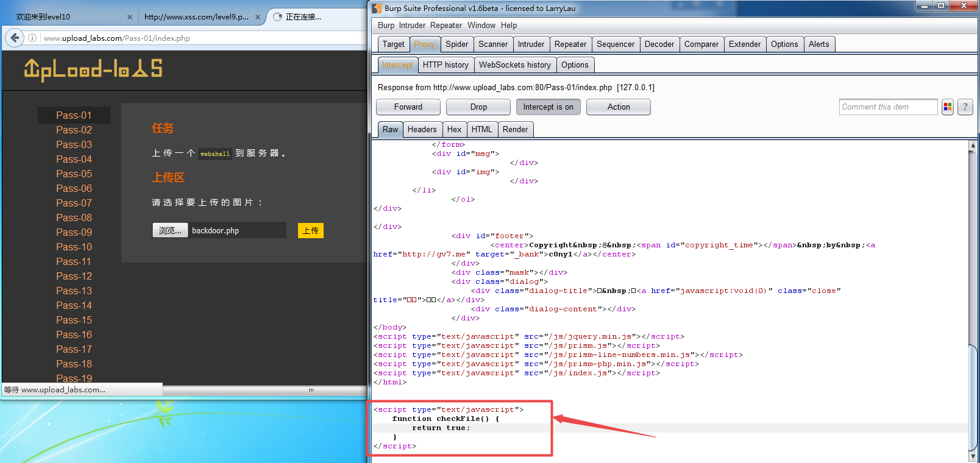Open the Window menu
The width and height of the screenshot is (980, 463).
481,26
